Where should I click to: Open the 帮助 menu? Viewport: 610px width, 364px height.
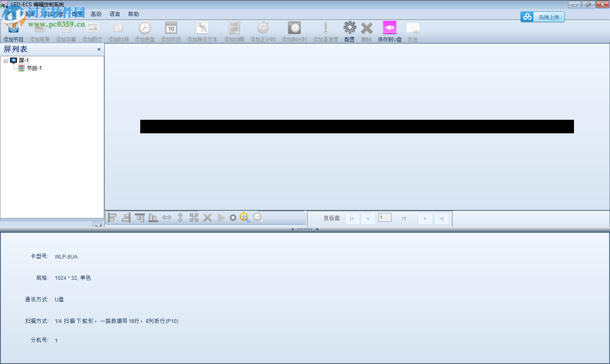(x=133, y=14)
